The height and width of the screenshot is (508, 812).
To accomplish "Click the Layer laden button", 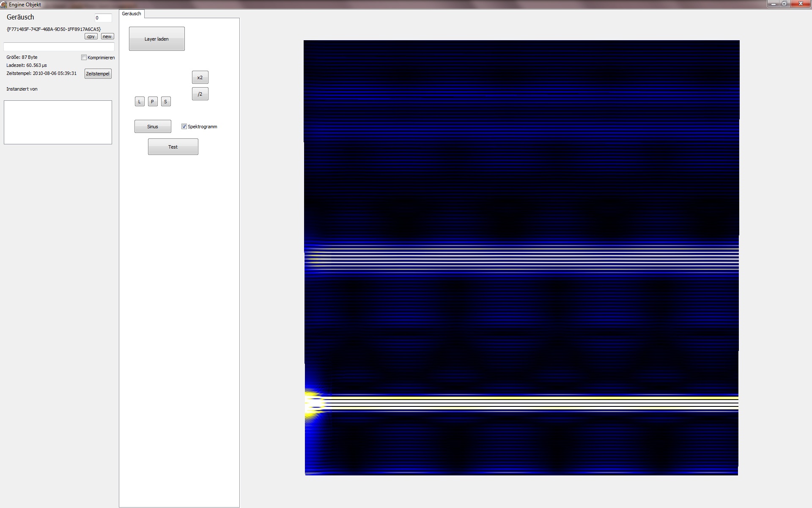I will [x=156, y=39].
